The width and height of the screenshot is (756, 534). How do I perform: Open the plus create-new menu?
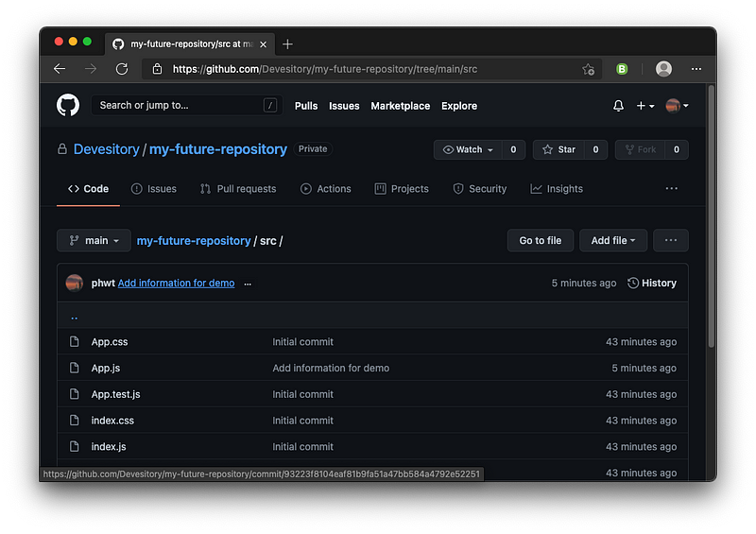(645, 106)
